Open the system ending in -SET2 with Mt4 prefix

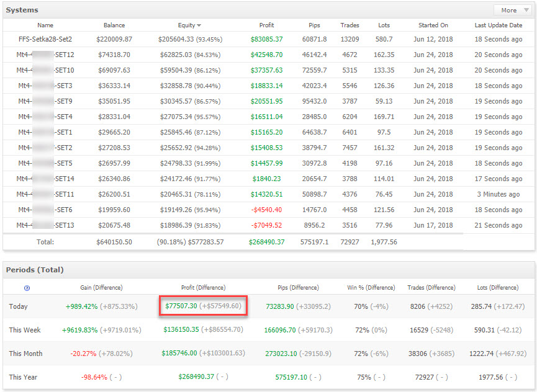(x=45, y=148)
